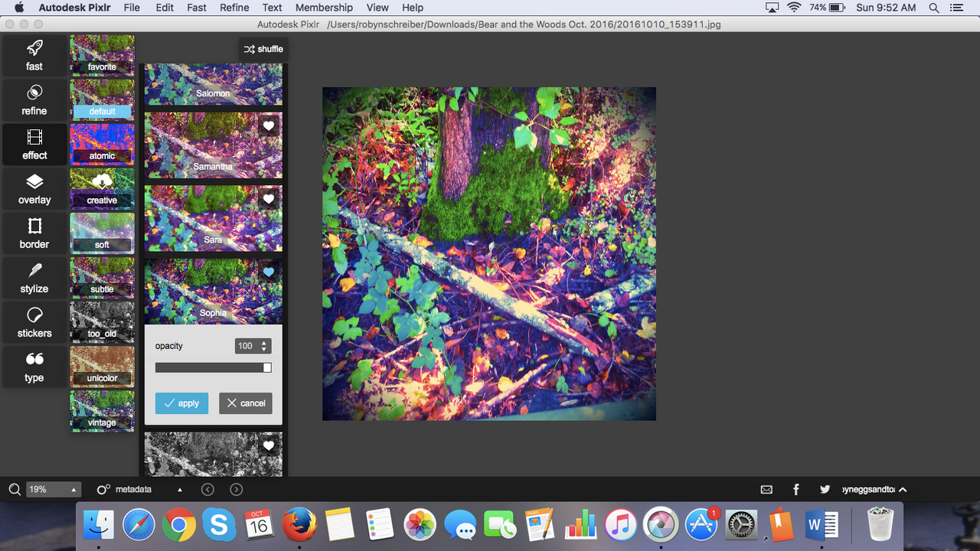Open the overlay layers tool
This screenshot has height=551, width=980.
click(x=34, y=189)
